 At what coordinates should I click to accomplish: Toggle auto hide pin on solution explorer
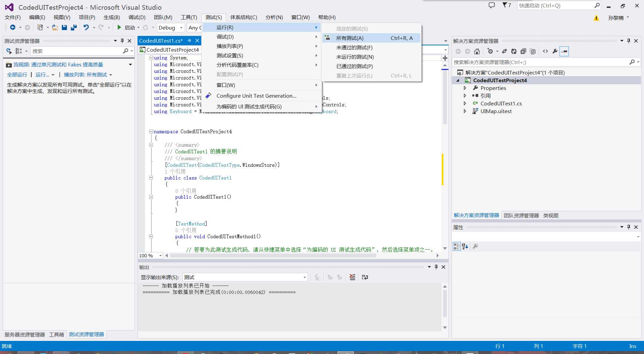click(x=629, y=41)
